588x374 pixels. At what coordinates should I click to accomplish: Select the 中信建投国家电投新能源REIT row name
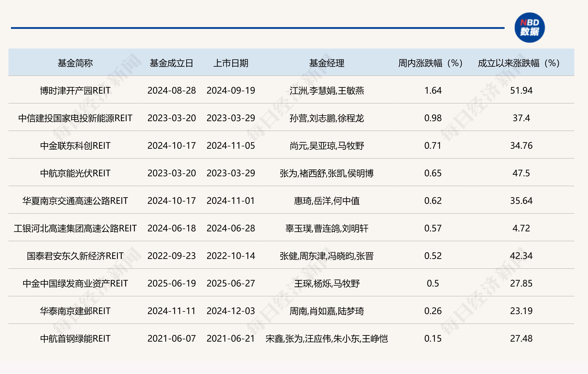pos(75,118)
